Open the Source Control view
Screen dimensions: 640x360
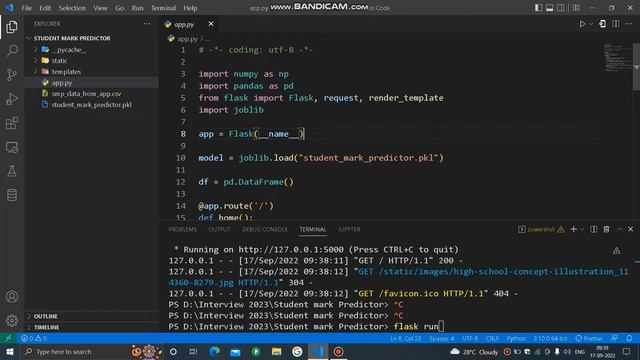pos(12,75)
